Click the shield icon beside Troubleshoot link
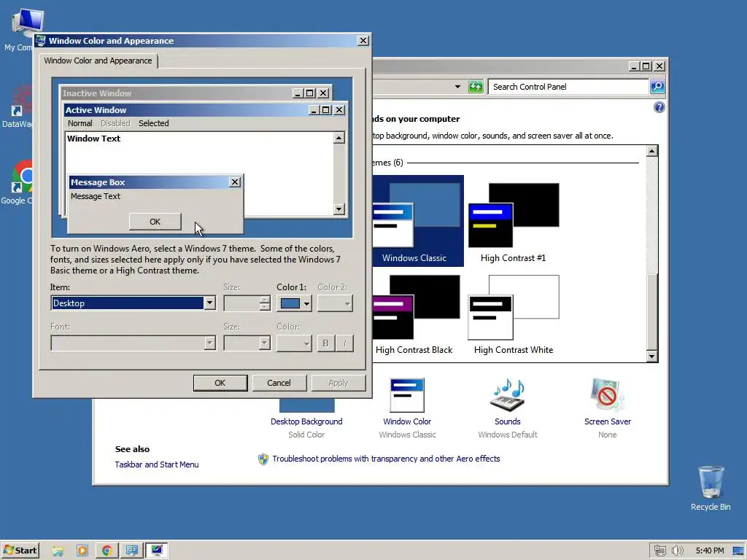The width and height of the screenshot is (747, 560). pyautogui.click(x=263, y=459)
